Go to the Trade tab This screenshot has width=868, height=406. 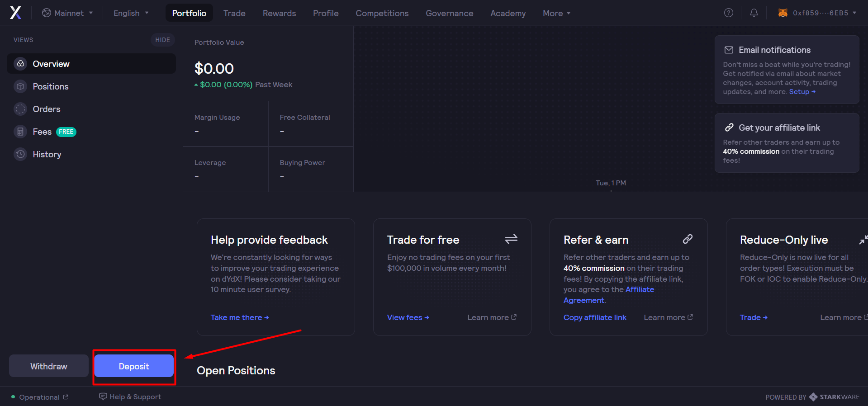tap(234, 13)
